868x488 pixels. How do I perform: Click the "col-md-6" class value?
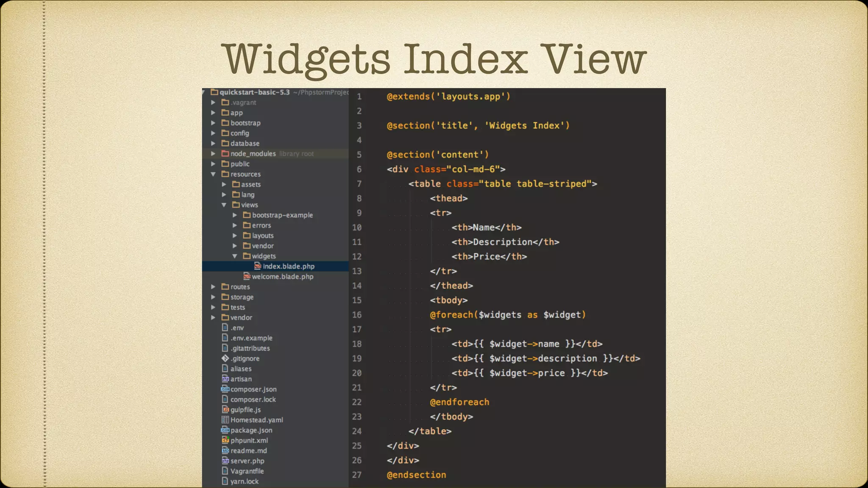473,169
